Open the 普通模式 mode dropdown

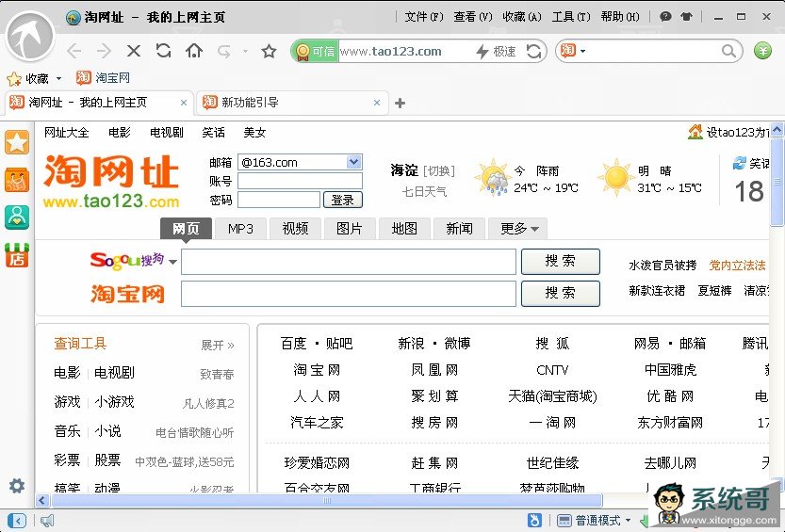(x=595, y=521)
